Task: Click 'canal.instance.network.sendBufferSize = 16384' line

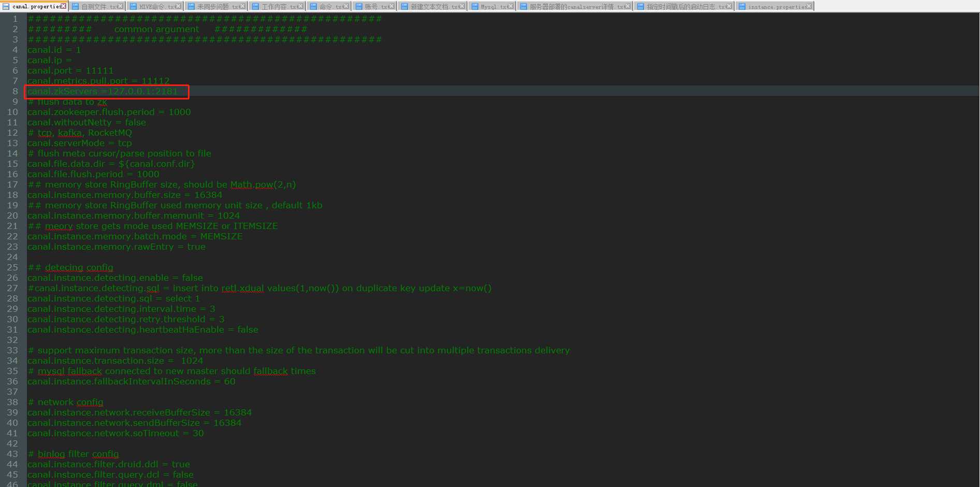Action: pos(135,423)
